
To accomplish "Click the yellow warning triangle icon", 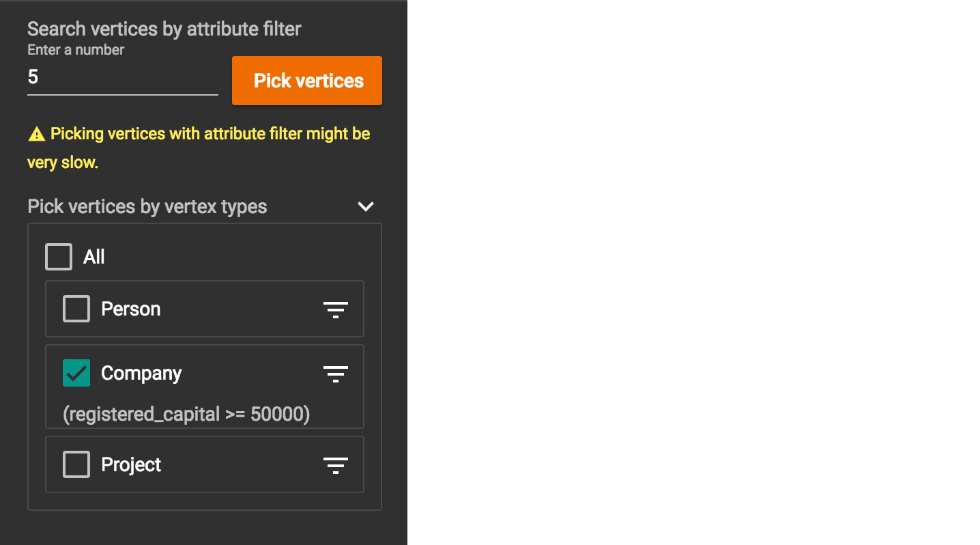I will (36, 134).
